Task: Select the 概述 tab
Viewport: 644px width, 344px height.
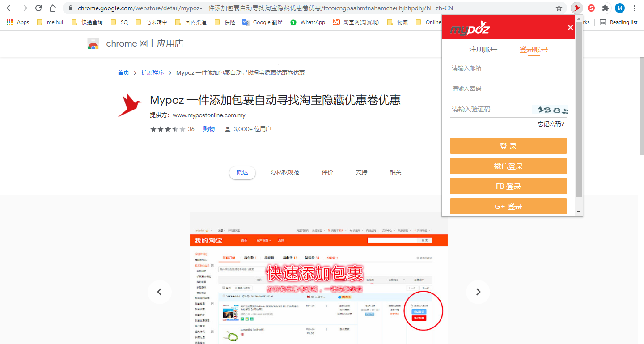Action: pyautogui.click(x=242, y=173)
